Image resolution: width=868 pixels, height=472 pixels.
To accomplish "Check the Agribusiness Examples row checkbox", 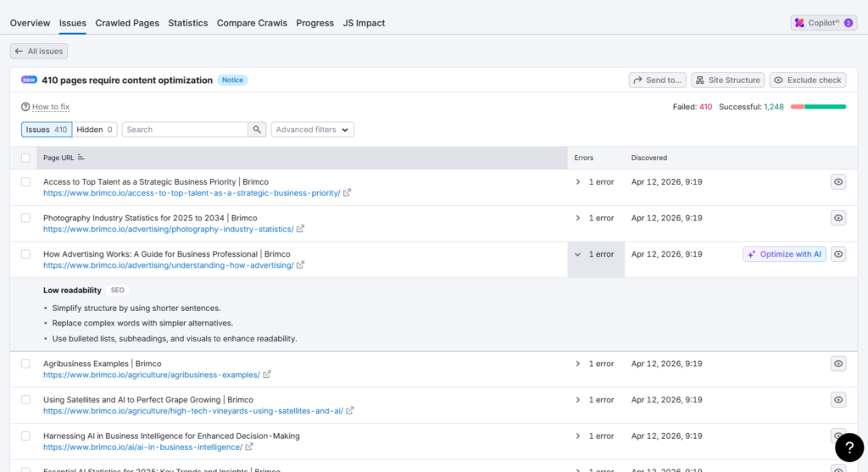I will pos(25,364).
